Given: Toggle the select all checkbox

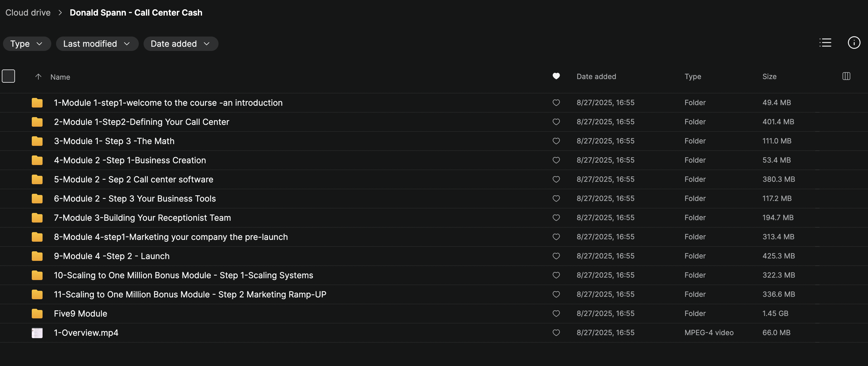Looking at the screenshot, I should [x=8, y=76].
